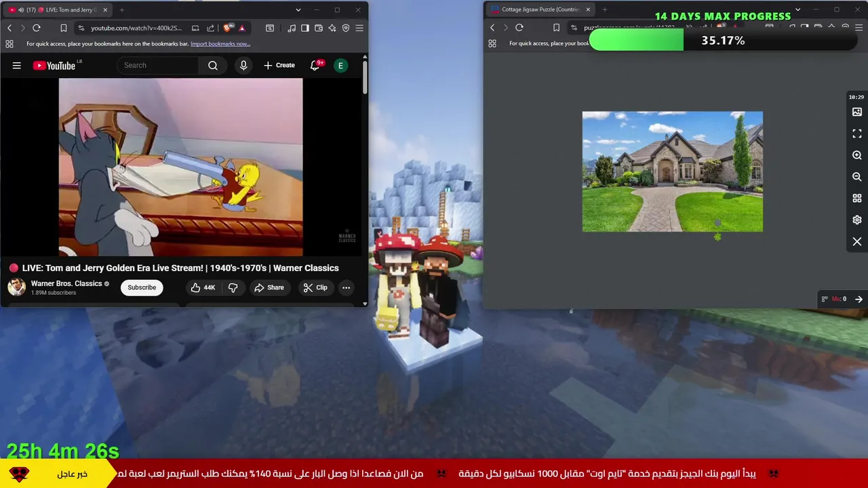Open YouTube notifications bell
The image size is (868, 488).
point(315,65)
